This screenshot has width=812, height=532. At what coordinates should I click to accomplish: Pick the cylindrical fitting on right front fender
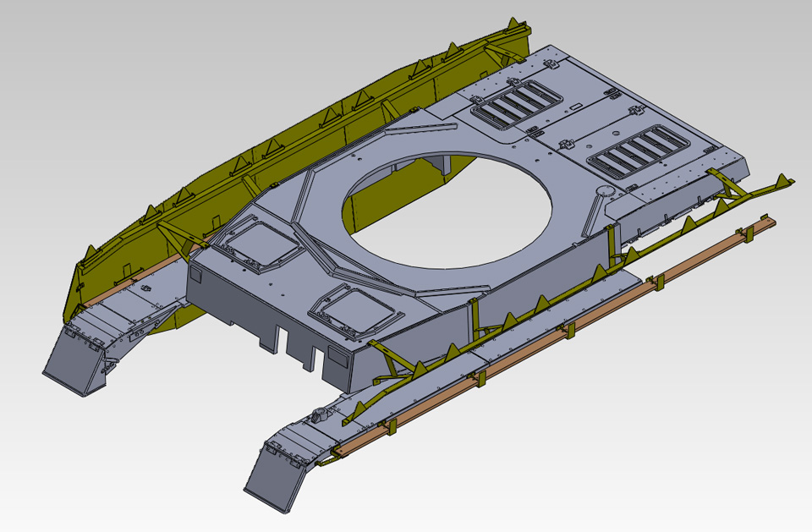(320, 414)
